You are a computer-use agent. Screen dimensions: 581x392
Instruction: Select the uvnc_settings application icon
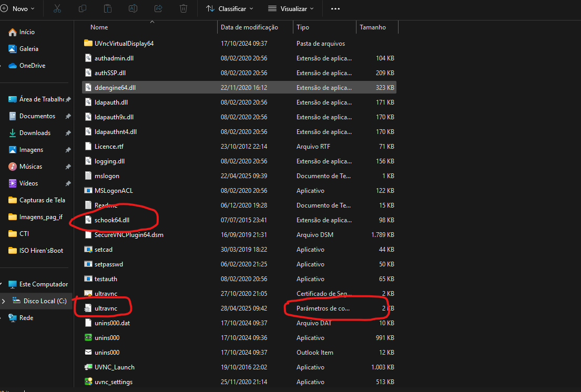click(x=88, y=381)
